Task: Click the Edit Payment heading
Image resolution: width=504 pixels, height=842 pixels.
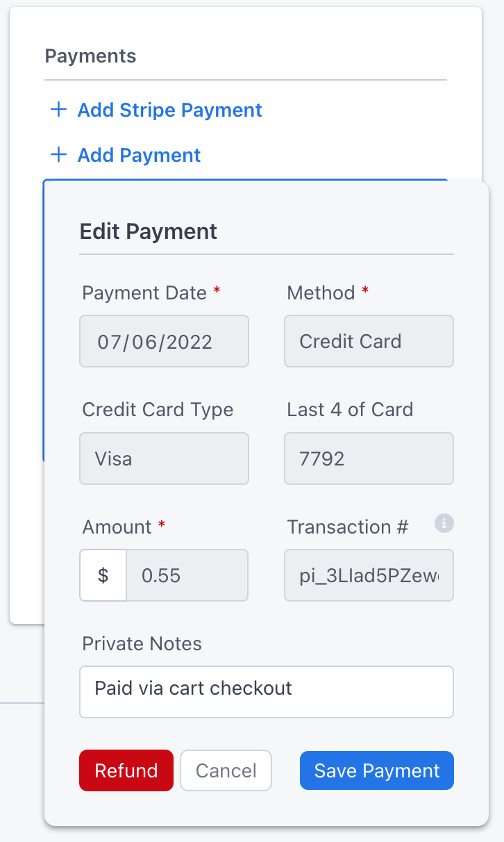Action: tap(149, 231)
